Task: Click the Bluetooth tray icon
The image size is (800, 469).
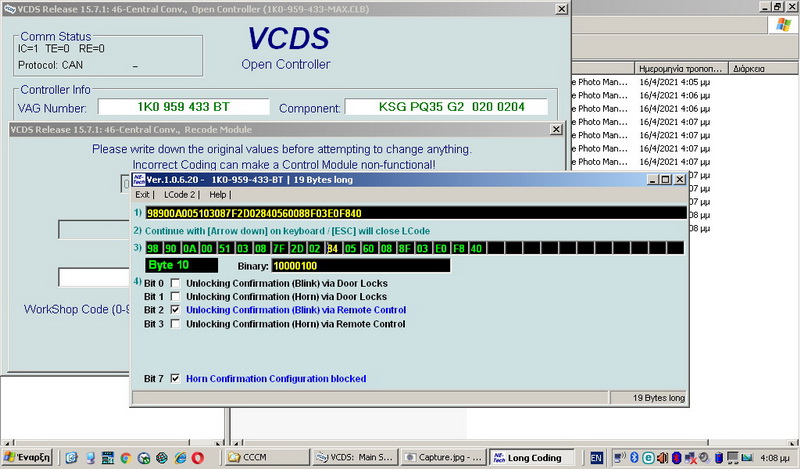Action: pyautogui.click(x=635, y=457)
